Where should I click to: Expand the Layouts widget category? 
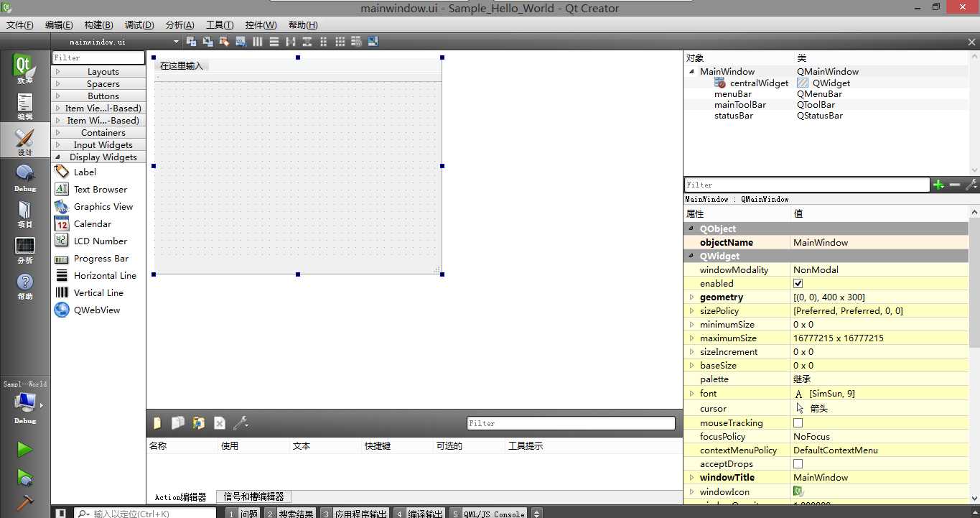pyautogui.click(x=98, y=72)
